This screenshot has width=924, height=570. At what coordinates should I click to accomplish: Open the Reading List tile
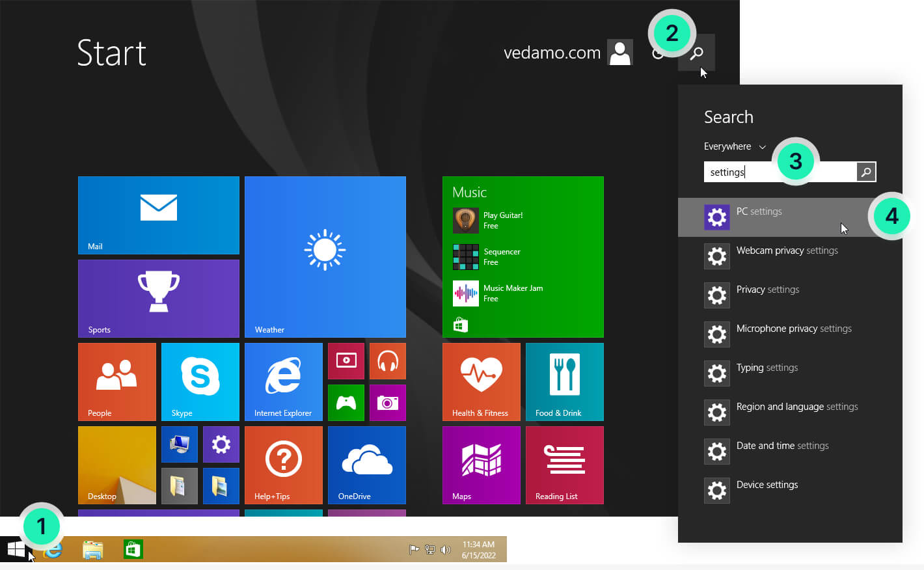click(565, 465)
